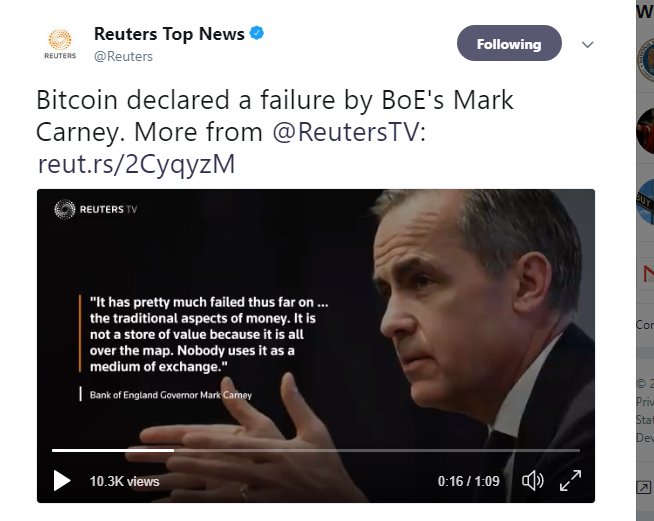
Task: Play the Reuters TV video
Action: (x=62, y=481)
